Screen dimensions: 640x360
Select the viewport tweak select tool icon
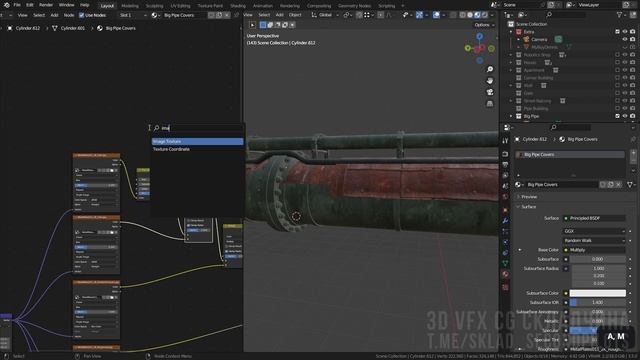253,25
